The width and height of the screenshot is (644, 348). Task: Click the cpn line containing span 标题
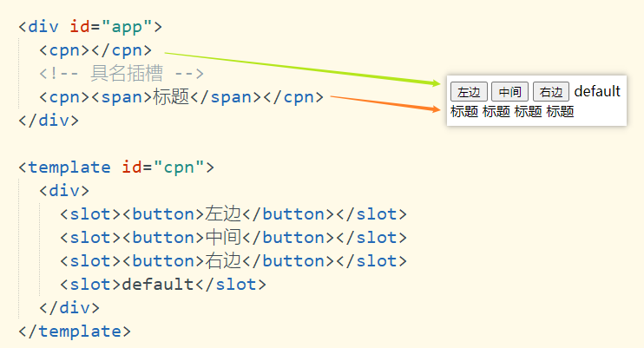tap(181, 97)
